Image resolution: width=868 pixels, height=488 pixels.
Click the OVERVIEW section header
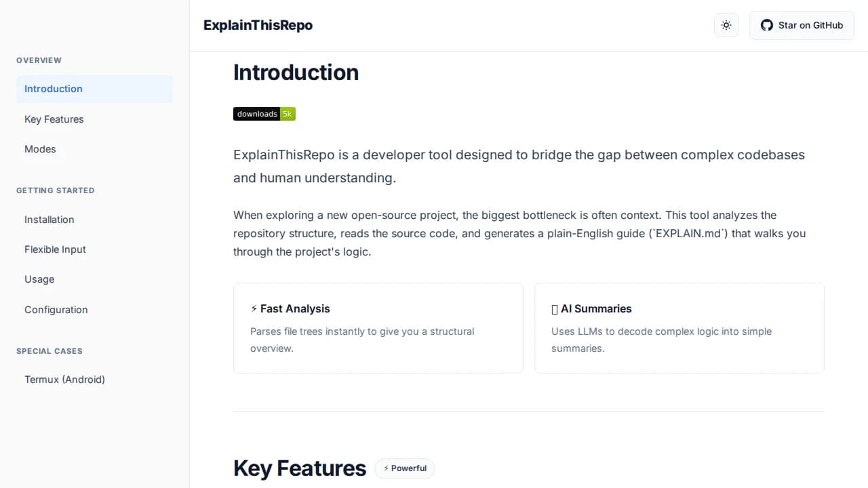coord(39,60)
